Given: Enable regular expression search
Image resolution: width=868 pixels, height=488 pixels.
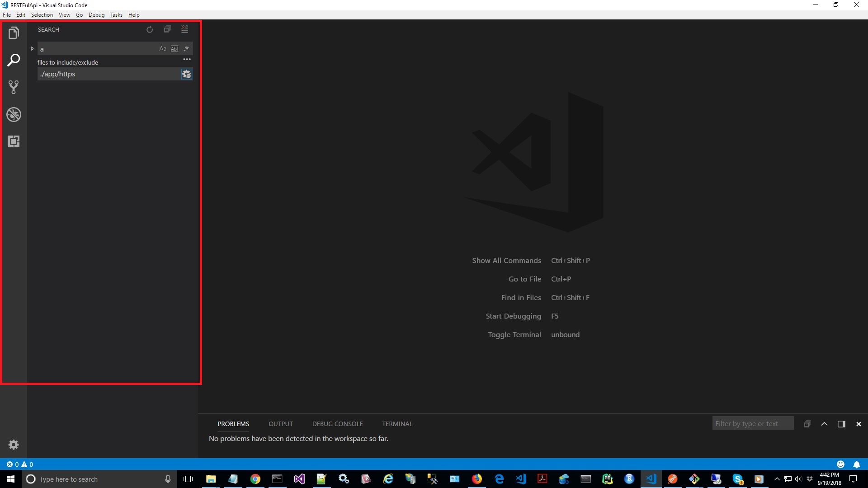Looking at the screenshot, I should (x=186, y=48).
